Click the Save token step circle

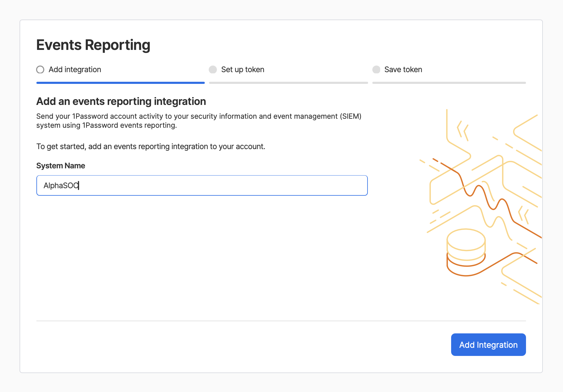click(x=376, y=70)
